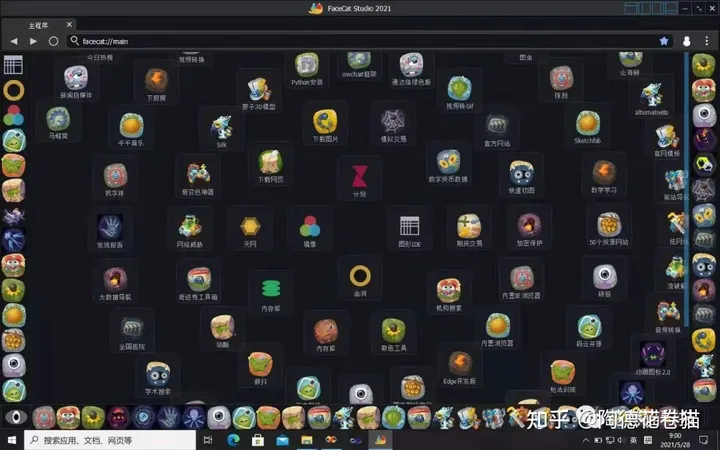Screen dimensions: 720x450
Task: Open the 全国医院 icon
Action: [x=132, y=328]
